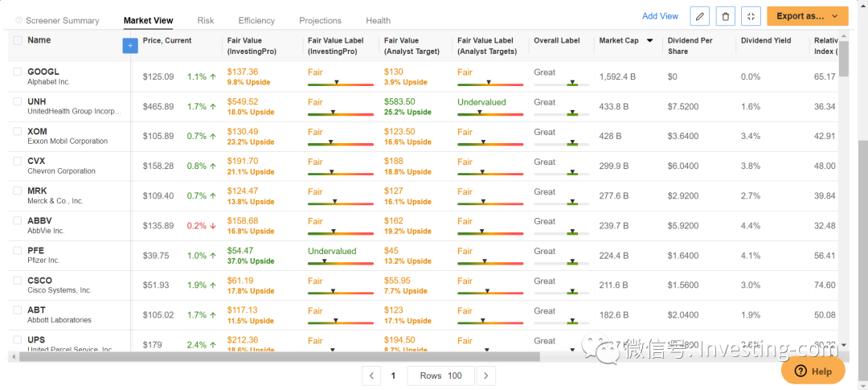Click the horizontal scrollbar thumb

pos(280,357)
